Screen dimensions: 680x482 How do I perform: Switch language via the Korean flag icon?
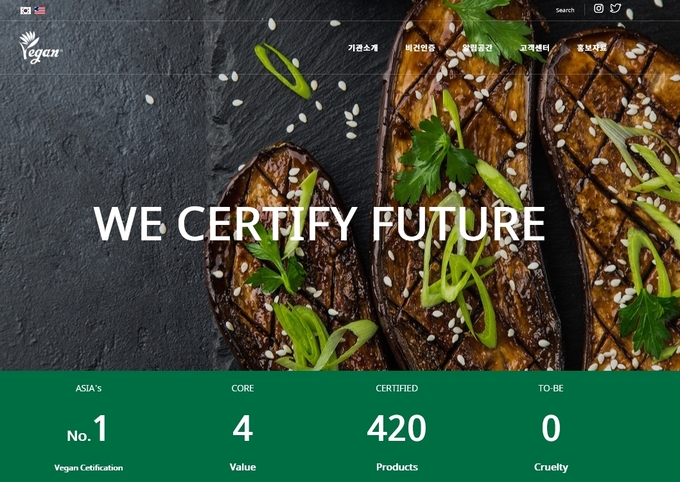click(x=26, y=10)
